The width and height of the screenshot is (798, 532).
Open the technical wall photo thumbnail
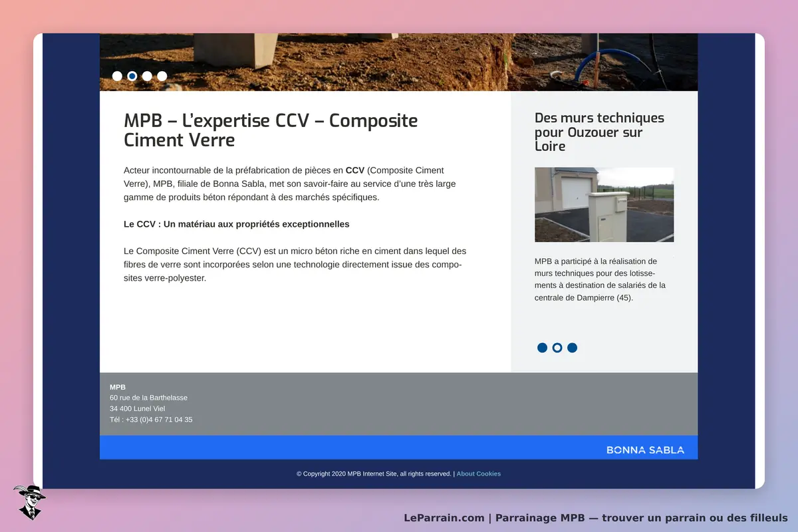point(604,205)
